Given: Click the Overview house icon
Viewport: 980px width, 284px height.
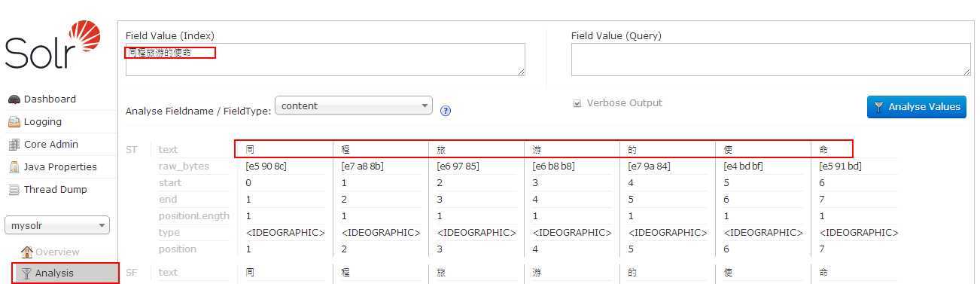Looking at the screenshot, I should [x=27, y=252].
